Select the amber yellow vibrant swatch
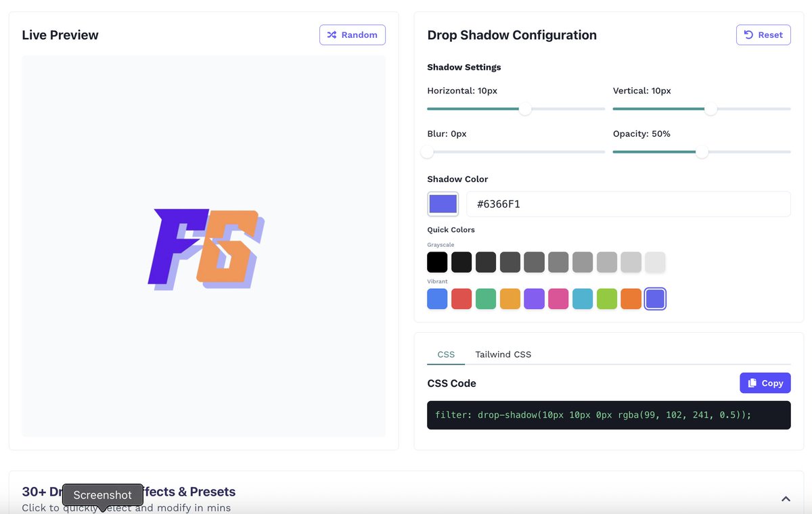The height and width of the screenshot is (514, 812). 510,299
